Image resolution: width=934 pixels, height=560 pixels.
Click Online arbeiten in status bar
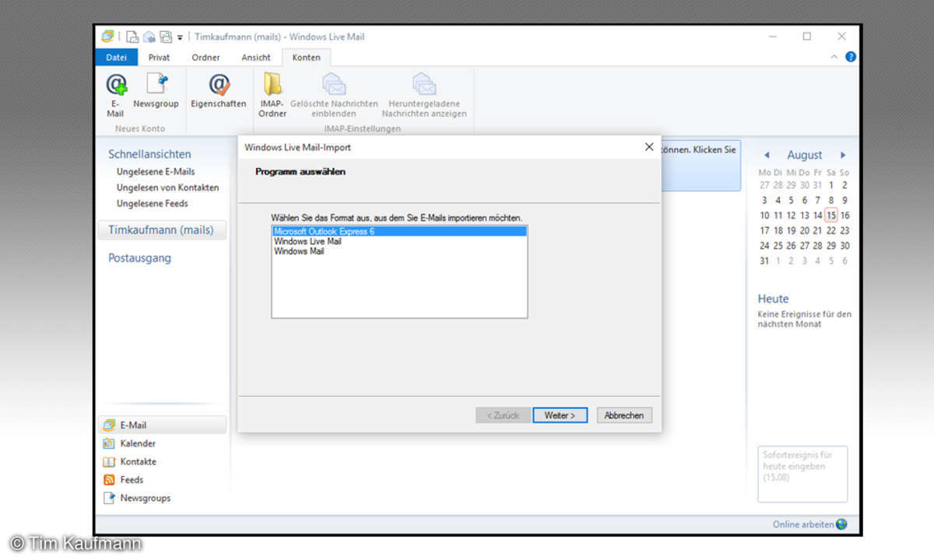pos(803,524)
